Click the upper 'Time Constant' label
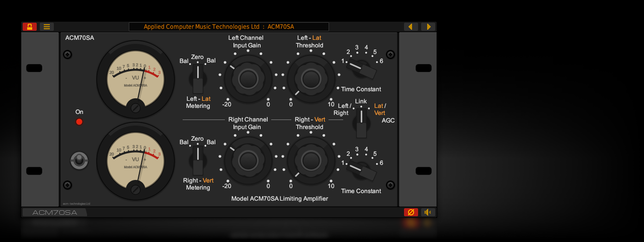This screenshot has height=242, width=644. click(x=361, y=89)
